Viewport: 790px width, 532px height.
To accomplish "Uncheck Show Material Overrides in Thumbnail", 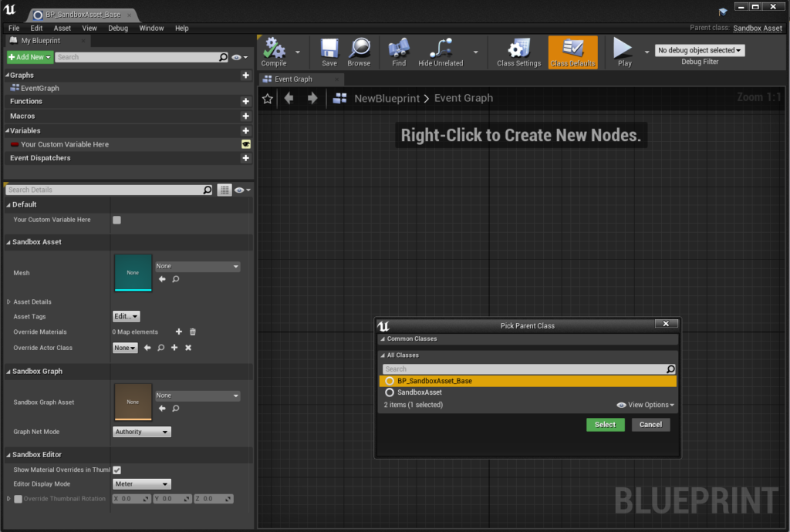I will [x=117, y=470].
